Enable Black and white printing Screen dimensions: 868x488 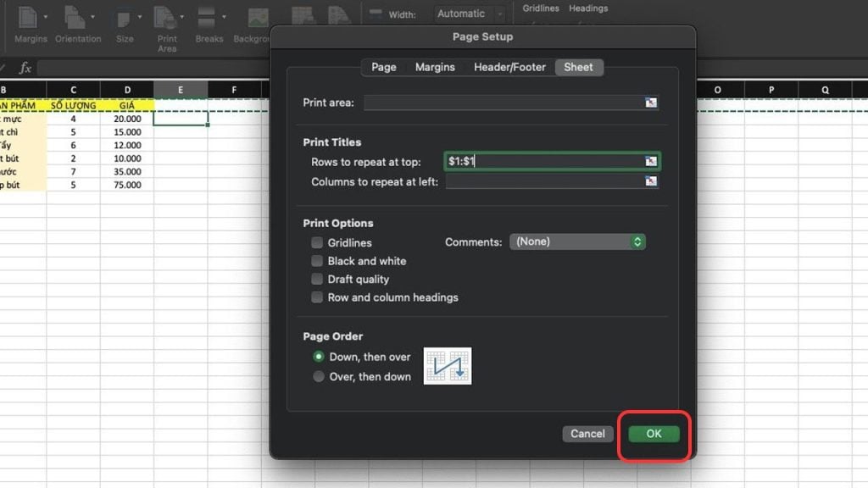317,261
